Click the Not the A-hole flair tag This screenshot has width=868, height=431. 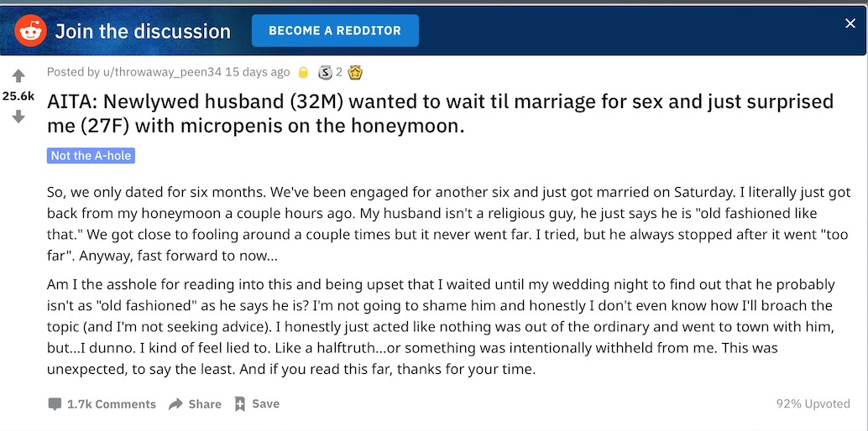click(x=91, y=155)
